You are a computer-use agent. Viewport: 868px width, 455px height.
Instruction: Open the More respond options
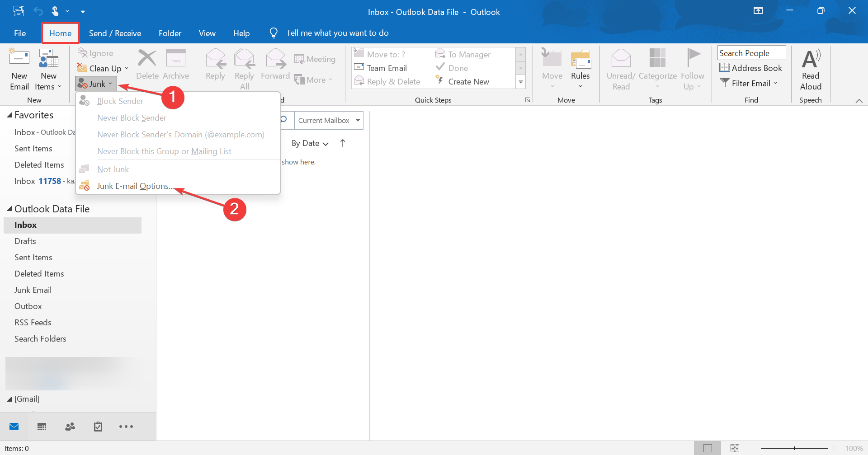click(x=314, y=80)
